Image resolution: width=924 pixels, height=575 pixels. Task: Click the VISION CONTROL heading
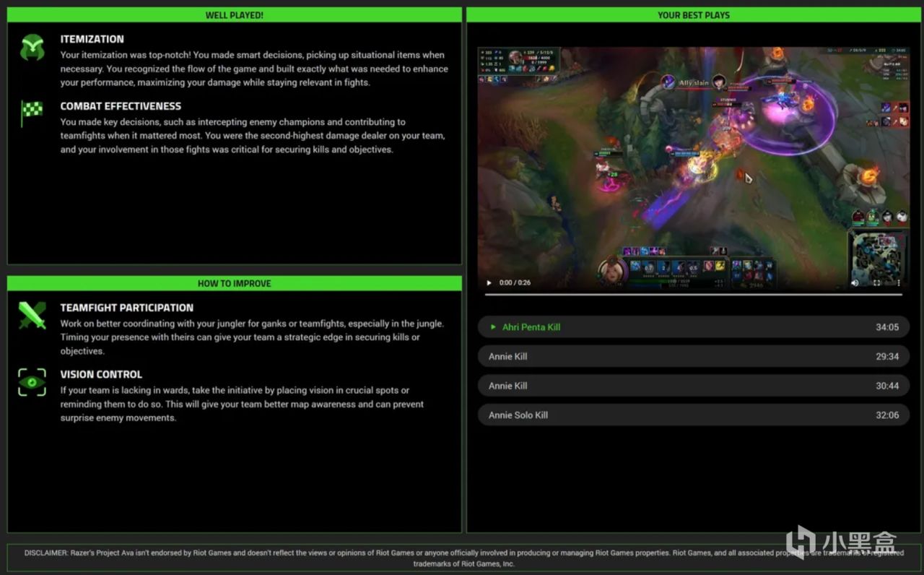tap(101, 374)
